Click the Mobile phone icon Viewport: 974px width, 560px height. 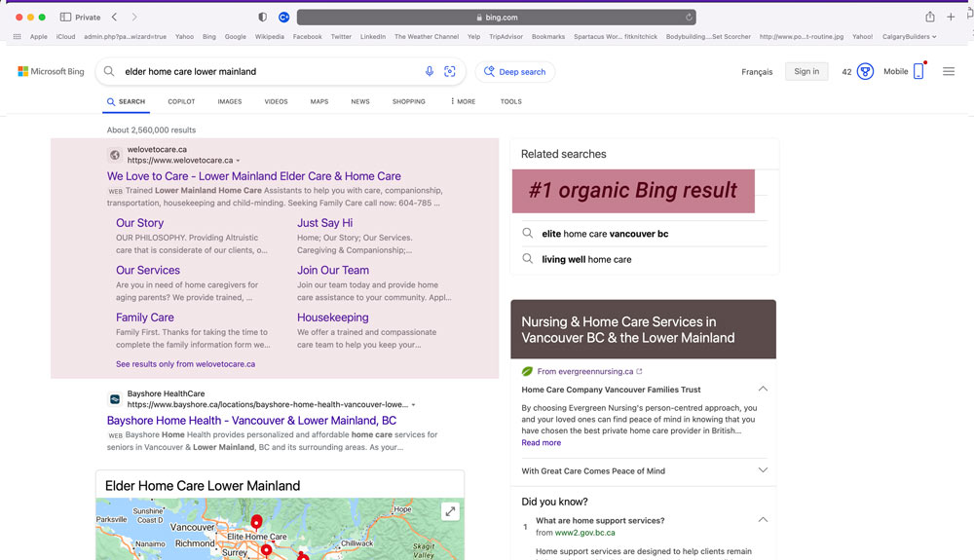tap(918, 71)
